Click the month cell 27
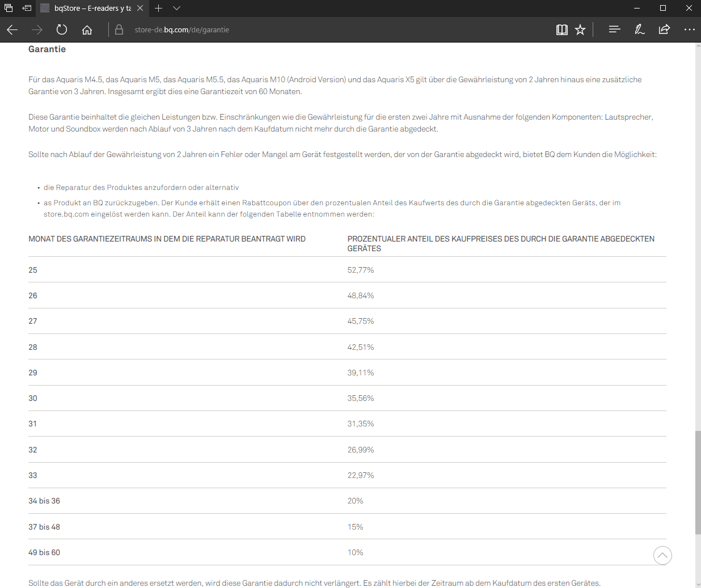Image resolution: width=701 pixels, height=588 pixels. point(33,321)
